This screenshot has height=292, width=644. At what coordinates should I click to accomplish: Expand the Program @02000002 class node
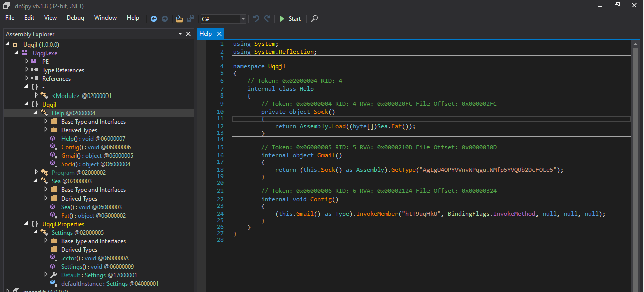pos(37,172)
